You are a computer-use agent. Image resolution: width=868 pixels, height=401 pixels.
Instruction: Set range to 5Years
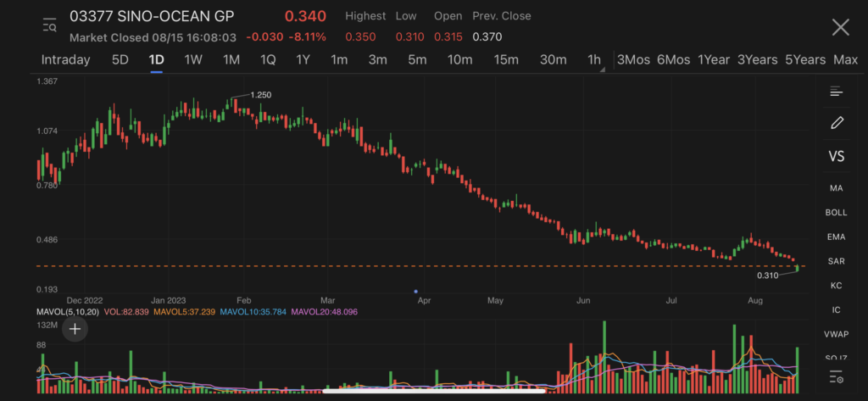point(805,60)
